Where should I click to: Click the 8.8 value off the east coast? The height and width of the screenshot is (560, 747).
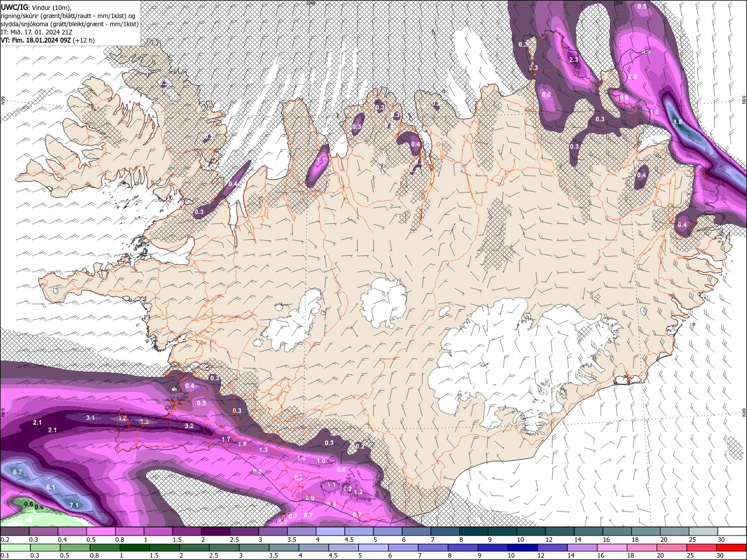(677, 122)
